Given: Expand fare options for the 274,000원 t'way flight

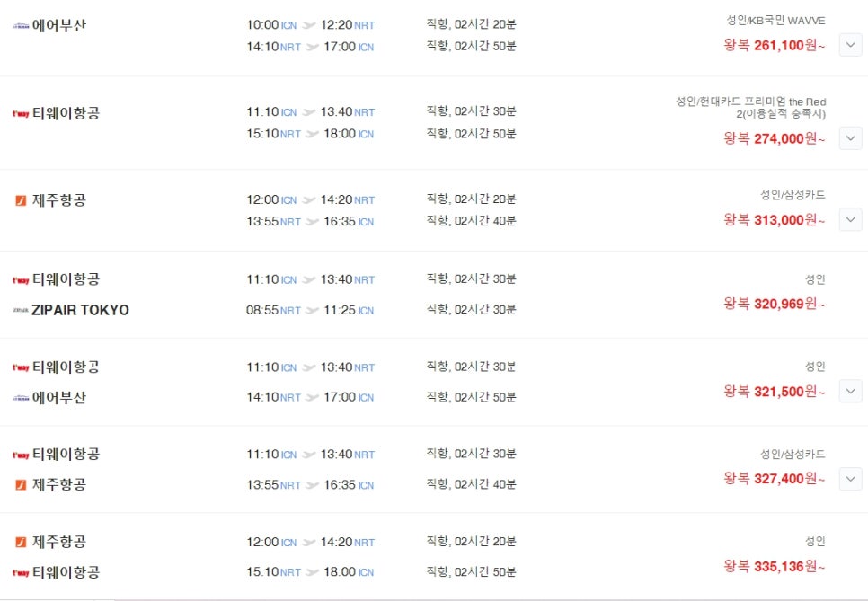Looking at the screenshot, I should click(850, 137).
